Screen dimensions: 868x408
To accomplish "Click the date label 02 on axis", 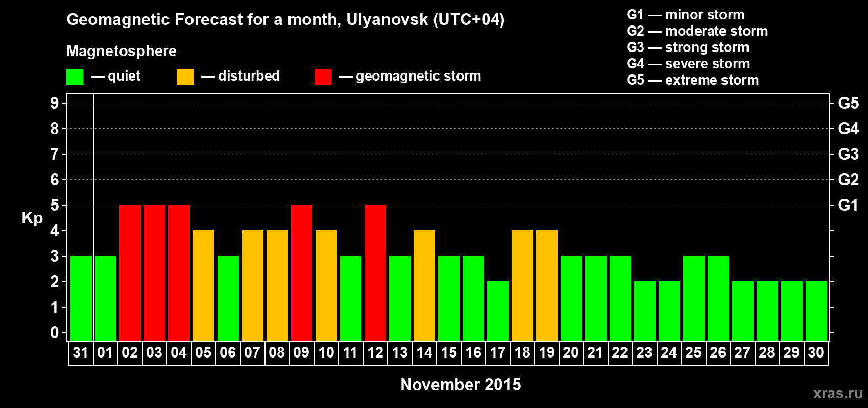I will [130, 352].
